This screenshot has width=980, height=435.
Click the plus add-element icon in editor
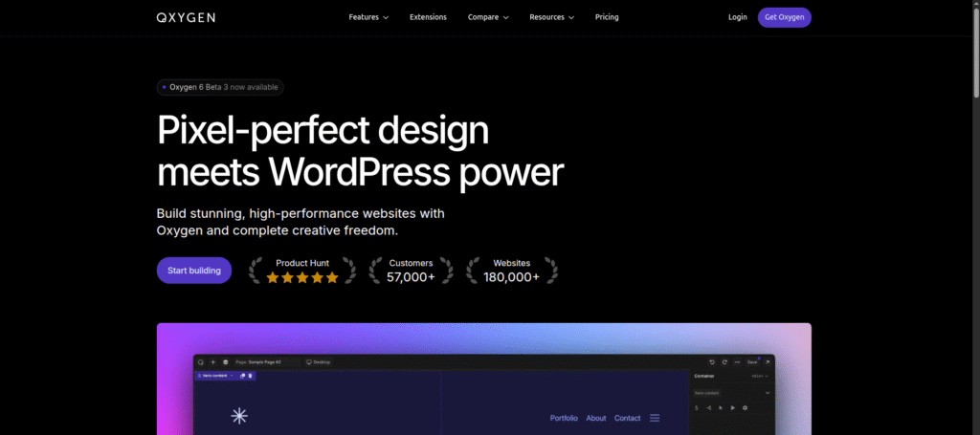click(213, 362)
